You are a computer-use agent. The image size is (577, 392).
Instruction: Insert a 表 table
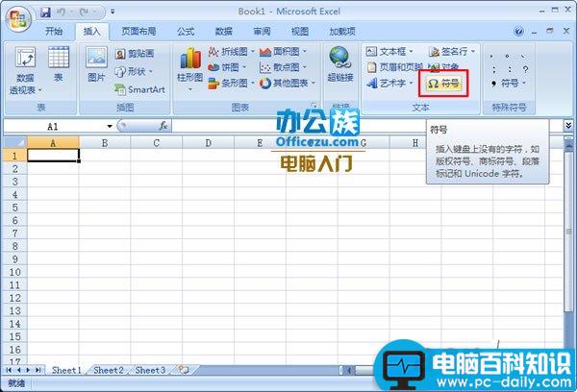coord(59,64)
